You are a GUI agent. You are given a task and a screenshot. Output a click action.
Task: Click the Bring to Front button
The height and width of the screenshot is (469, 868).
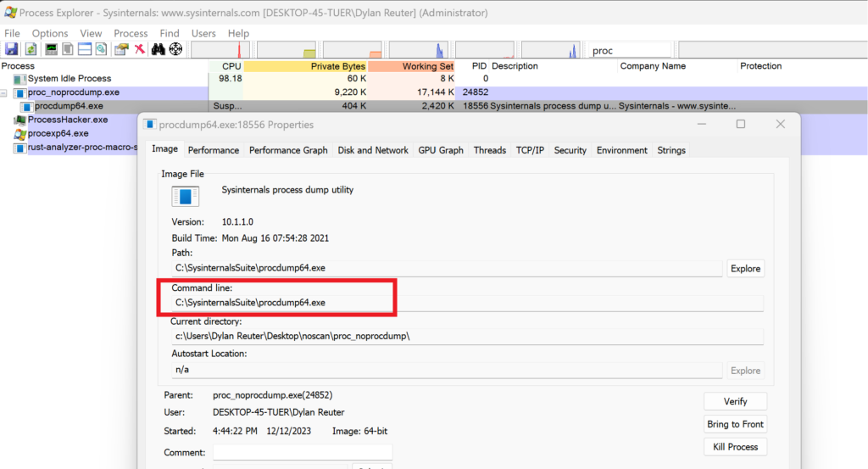[735, 424]
